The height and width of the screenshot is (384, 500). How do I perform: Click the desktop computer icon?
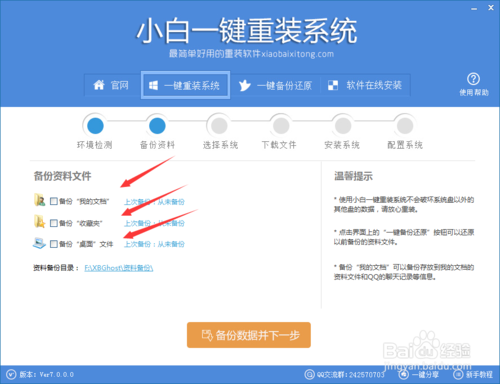pyautogui.click(x=39, y=243)
